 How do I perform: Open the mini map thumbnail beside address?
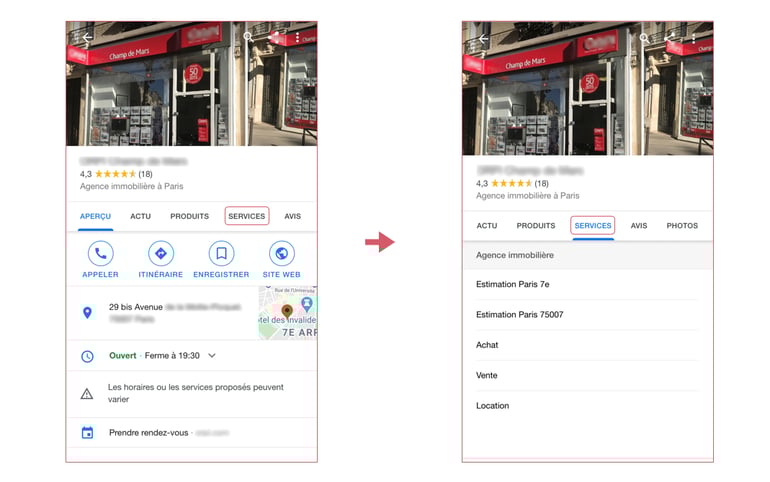(288, 313)
